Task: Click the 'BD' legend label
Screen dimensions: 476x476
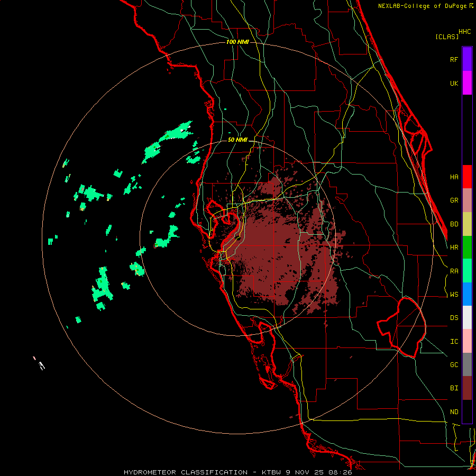Action: (x=454, y=224)
